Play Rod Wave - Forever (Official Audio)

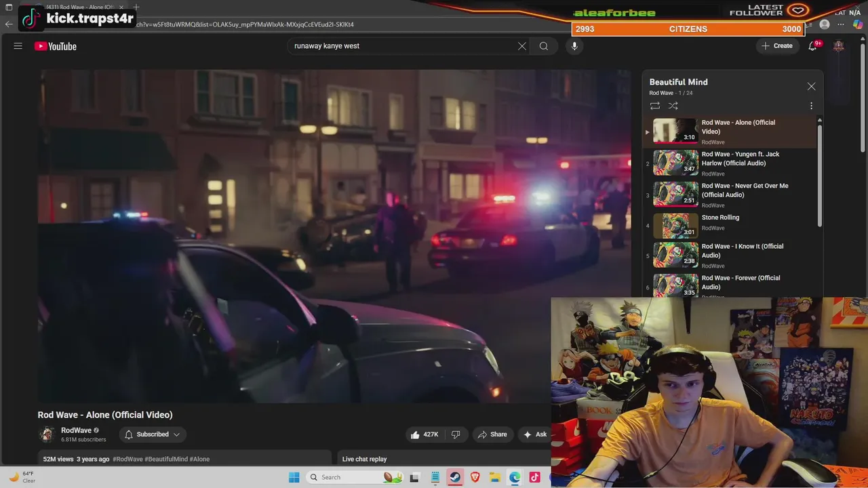[730, 285]
